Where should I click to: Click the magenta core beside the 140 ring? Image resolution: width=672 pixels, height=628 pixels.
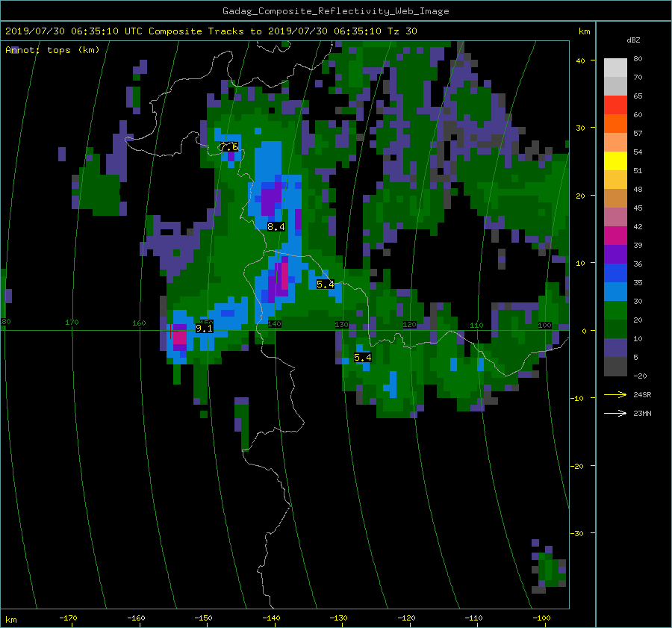(x=284, y=276)
